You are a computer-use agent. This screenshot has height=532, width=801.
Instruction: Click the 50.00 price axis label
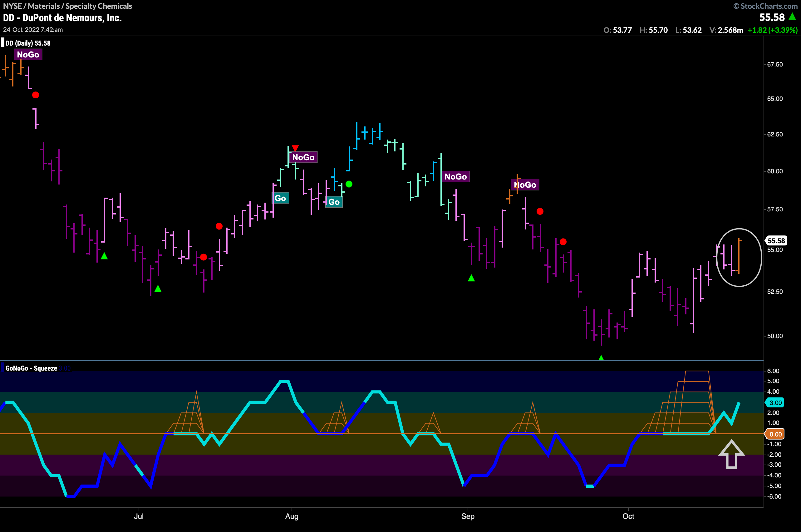click(775, 336)
